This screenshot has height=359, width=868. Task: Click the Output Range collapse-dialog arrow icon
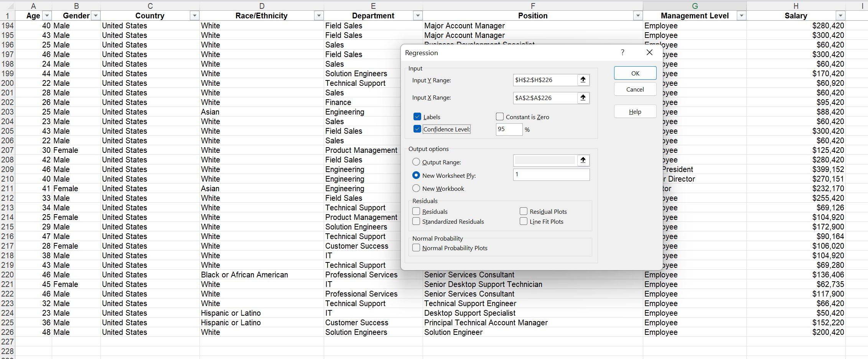[583, 160]
